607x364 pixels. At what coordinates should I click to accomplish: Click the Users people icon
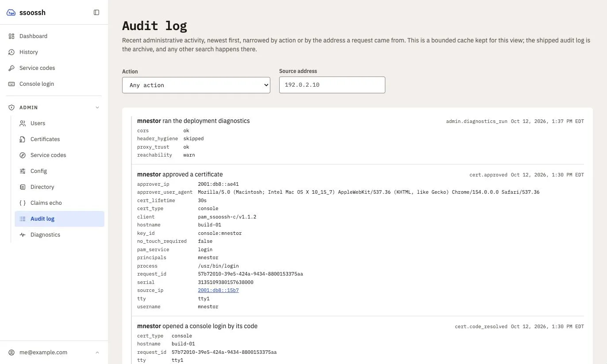[23, 123]
